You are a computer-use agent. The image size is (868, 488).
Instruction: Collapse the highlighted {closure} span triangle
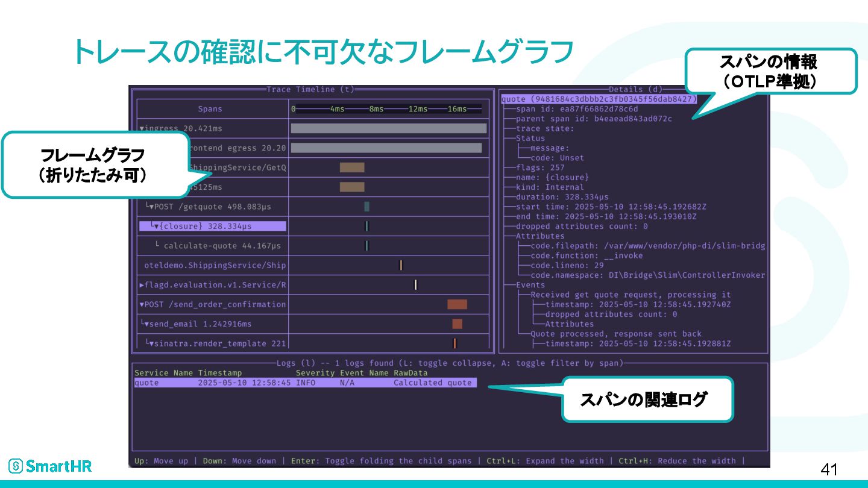[x=157, y=226]
